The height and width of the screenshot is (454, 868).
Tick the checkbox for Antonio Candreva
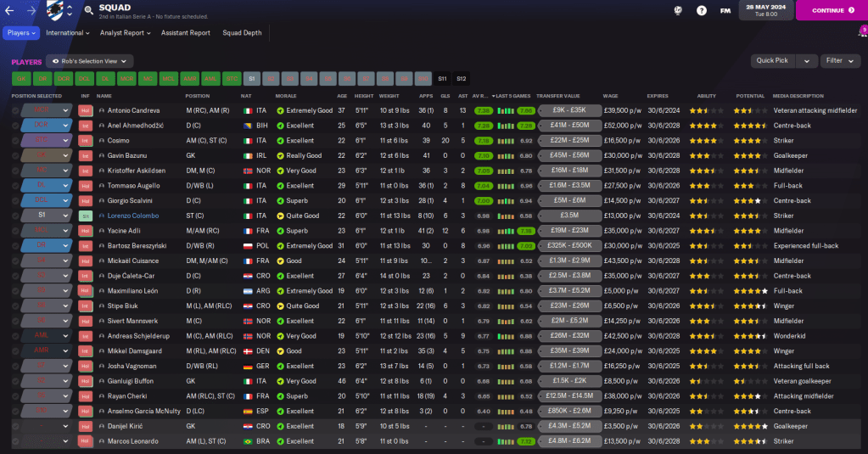point(15,110)
